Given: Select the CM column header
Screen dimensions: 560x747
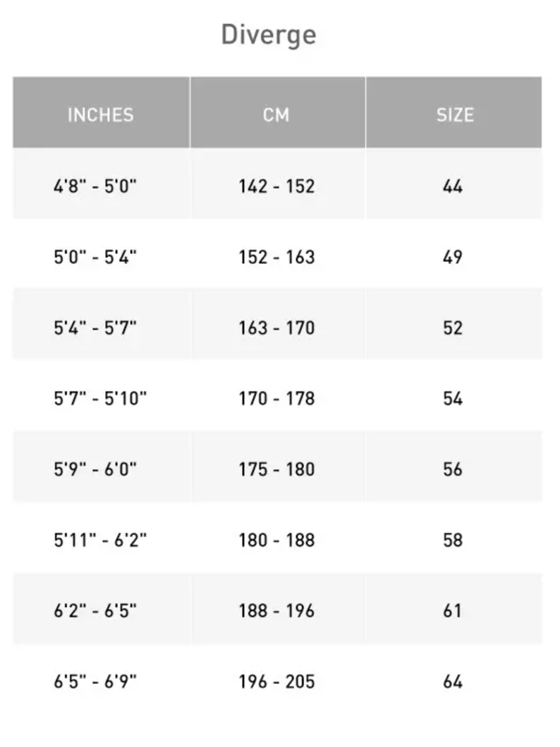Looking at the screenshot, I should pyautogui.click(x=276, y=115).
